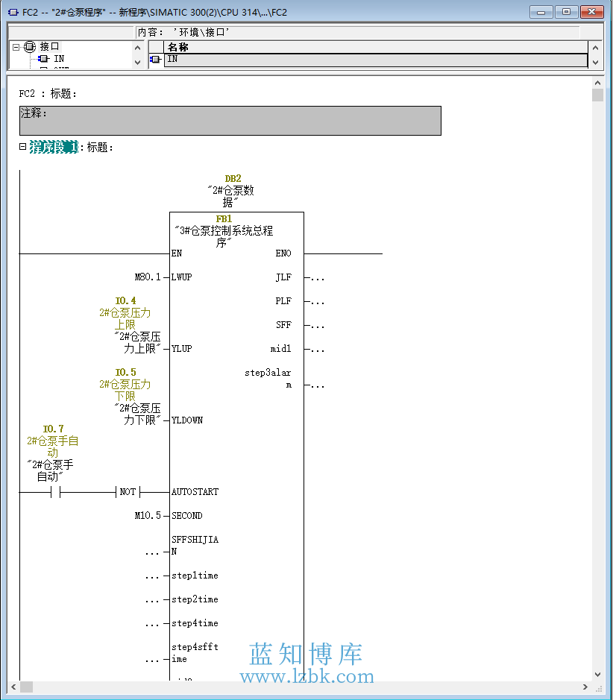Click the ENO output of FB1

click(x=283, y=253)
